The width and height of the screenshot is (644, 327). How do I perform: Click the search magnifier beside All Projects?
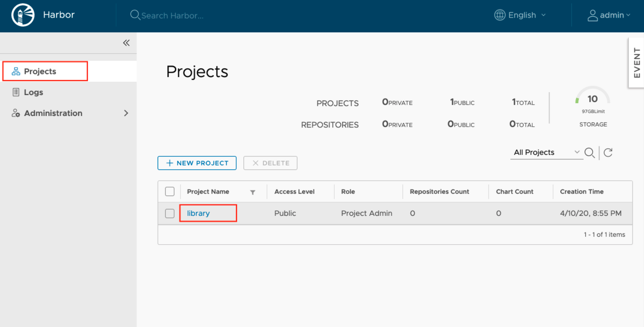coord(589,153)
